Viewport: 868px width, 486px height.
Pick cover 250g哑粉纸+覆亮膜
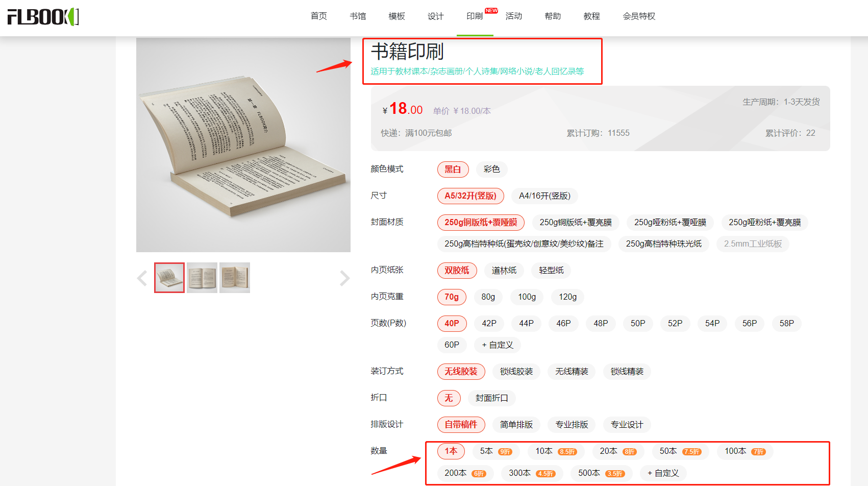pos(765,223)
